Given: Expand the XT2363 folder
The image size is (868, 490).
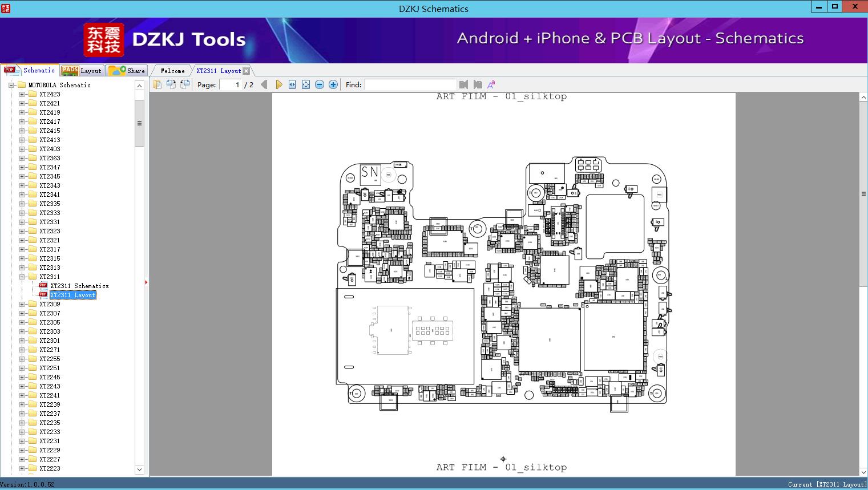Looking at the screenshot, I should pos(22,158).
